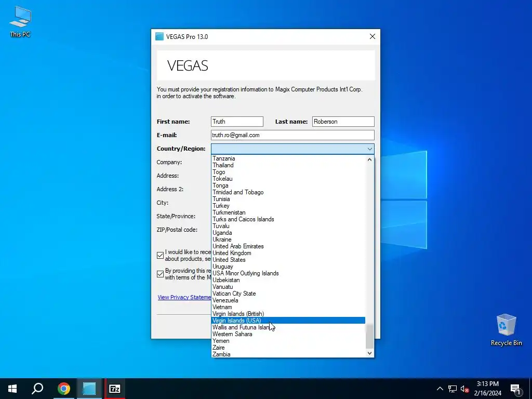Toggle the 'By providing this' agreement checkbox

[x=161, y=274]
